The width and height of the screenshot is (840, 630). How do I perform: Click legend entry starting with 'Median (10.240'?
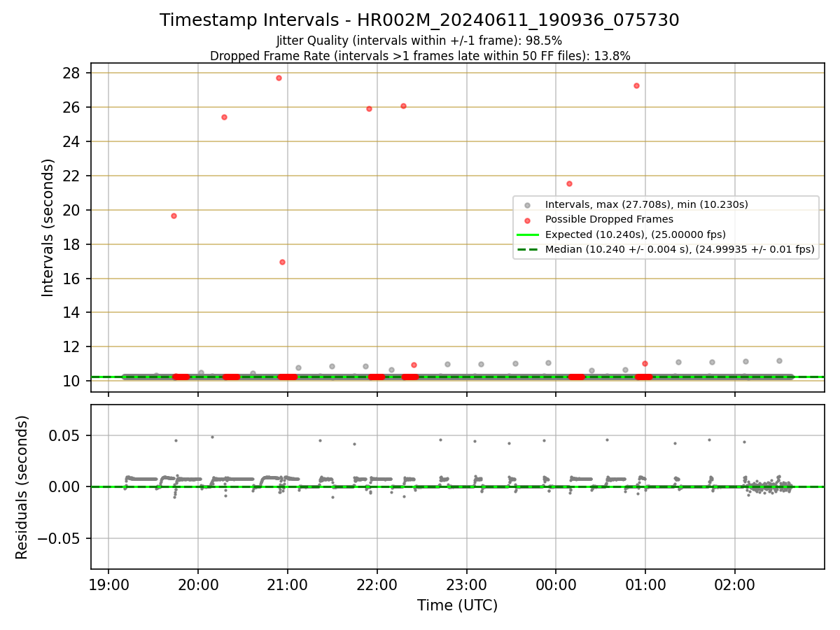tap(680, 249)
